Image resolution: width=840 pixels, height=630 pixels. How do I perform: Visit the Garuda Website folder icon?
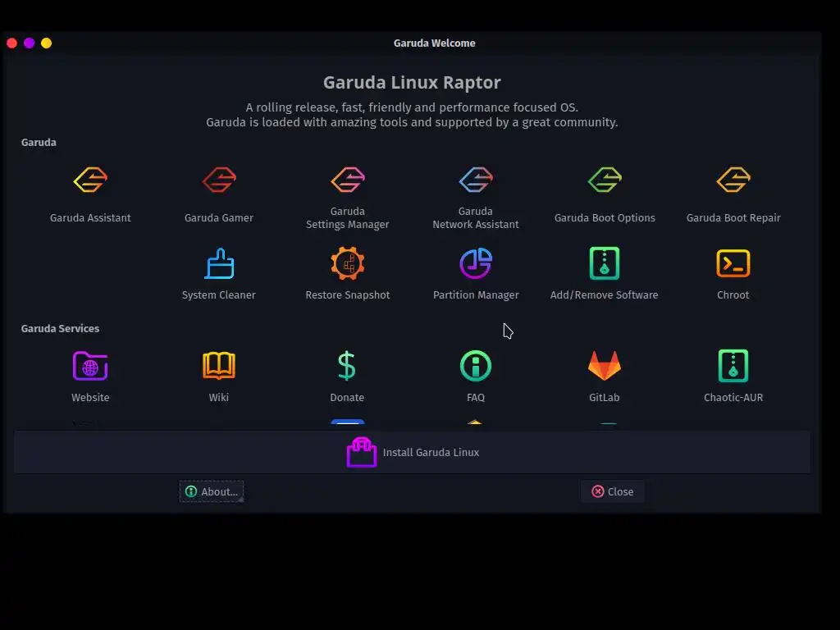pos(90,366)
